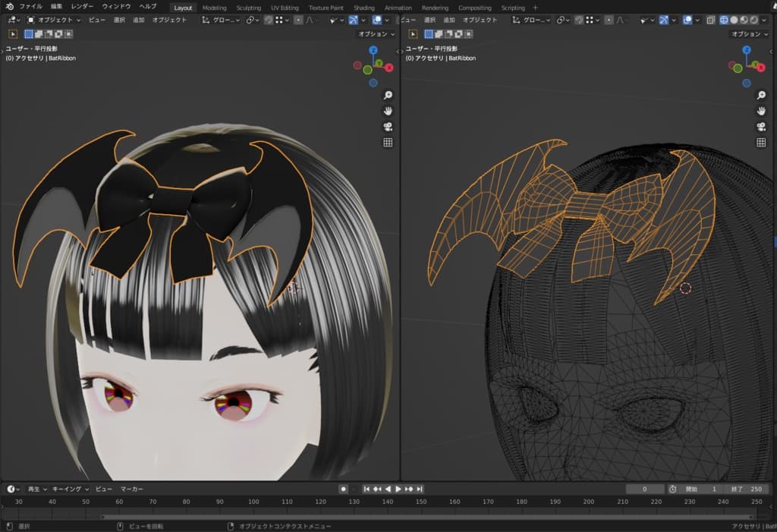This screenshot has width=777, height=532.
Task: Click the pan hand icon in right viewport
Action: [761, 111]
